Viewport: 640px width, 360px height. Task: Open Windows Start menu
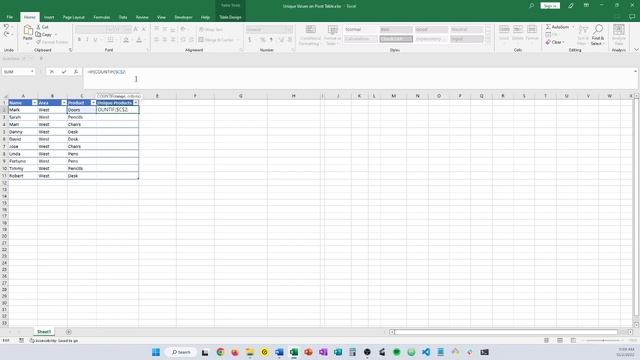(156, 352)
